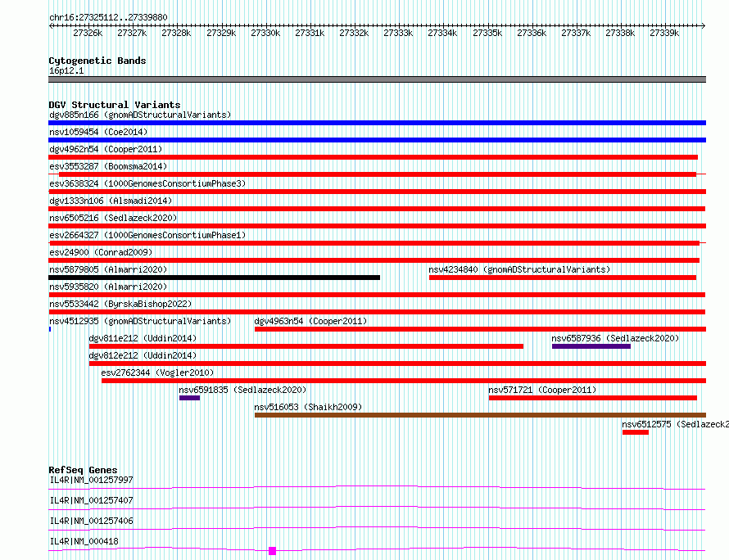Open variant dgv811e212 (Uddin2014) label

(x=143, y=338)
